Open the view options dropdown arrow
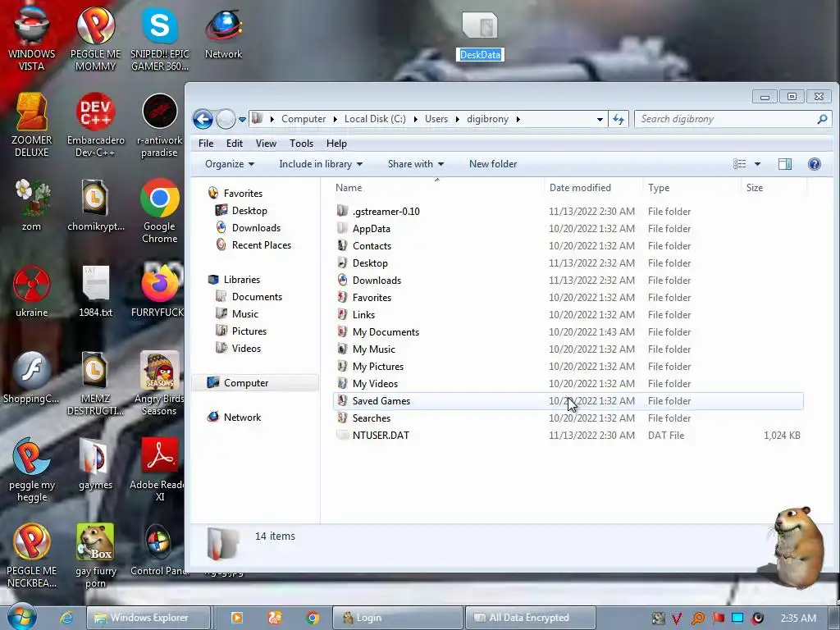Image resolution: width=840 pixels, height=630 pixels. coord(757,164)
